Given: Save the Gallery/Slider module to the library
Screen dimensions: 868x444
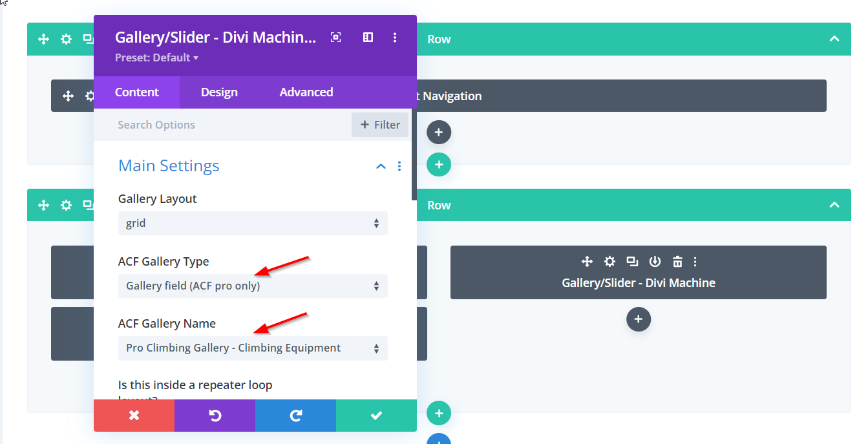Looking at the screenshot, I should pyautogui.click(x=655, y=262).
